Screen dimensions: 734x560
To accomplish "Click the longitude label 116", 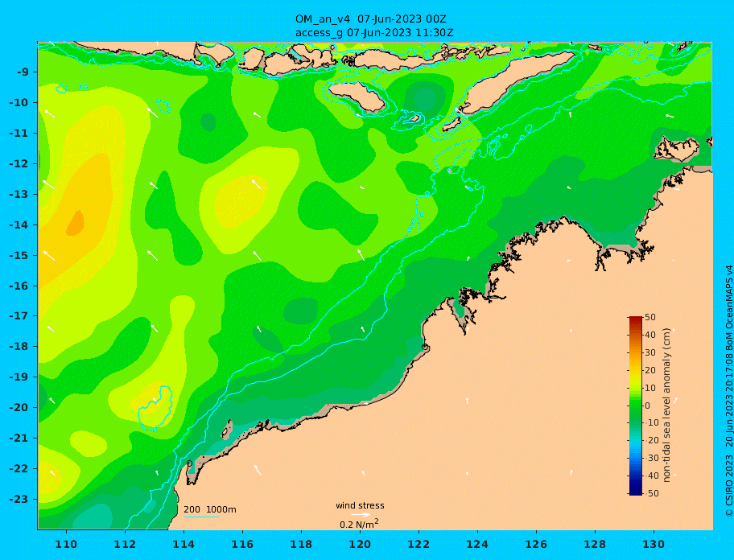I will pyautogui.click(x=242, y=544).
